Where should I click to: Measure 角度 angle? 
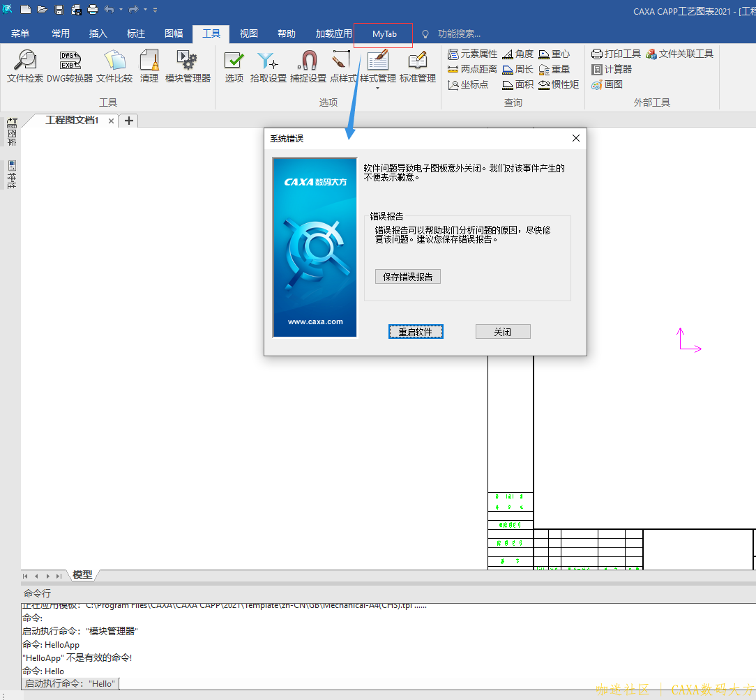pos(517,54)
